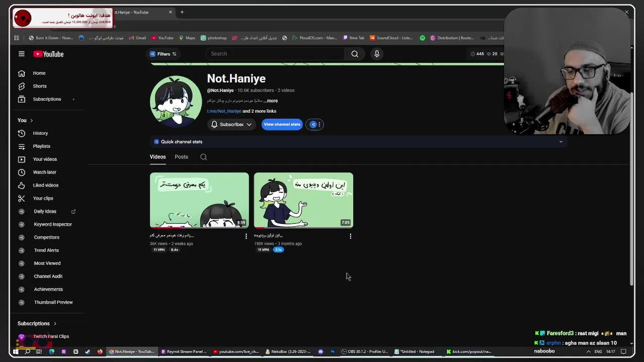
Task: Open options menu for the 7:05 video
Action: click(351, 236)
